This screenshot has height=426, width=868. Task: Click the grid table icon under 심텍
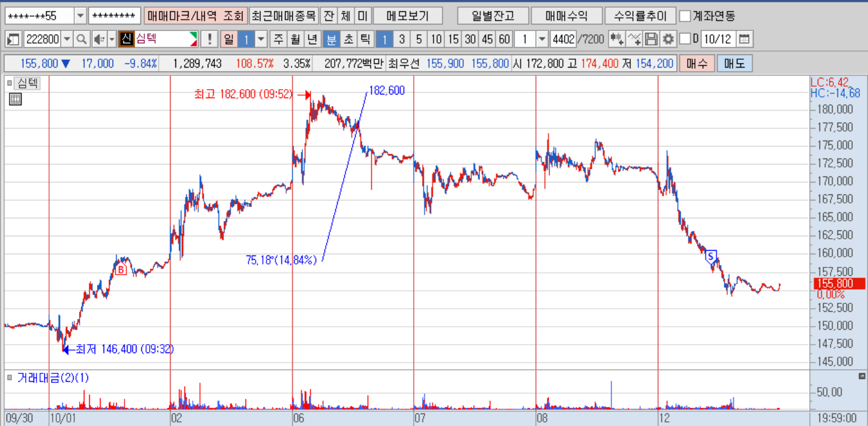click(x=16, y=99)
